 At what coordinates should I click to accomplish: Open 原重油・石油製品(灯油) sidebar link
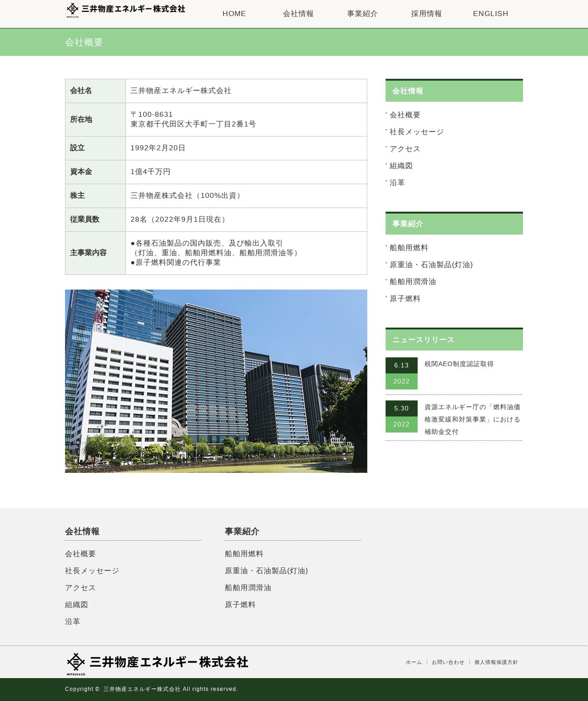[431, 265]
